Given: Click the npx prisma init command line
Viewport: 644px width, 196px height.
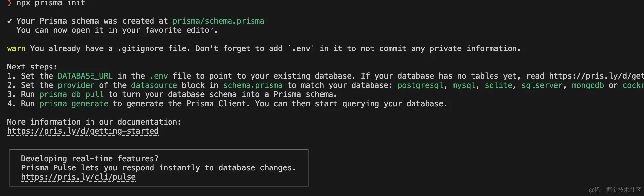Looking at the screenshot, I should (x=51, y=3).
